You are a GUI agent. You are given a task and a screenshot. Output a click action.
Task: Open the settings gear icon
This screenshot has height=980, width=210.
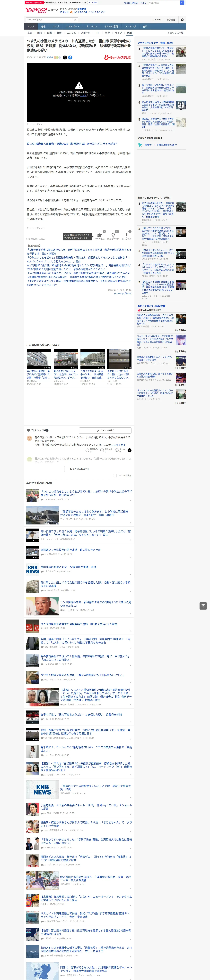182,19
